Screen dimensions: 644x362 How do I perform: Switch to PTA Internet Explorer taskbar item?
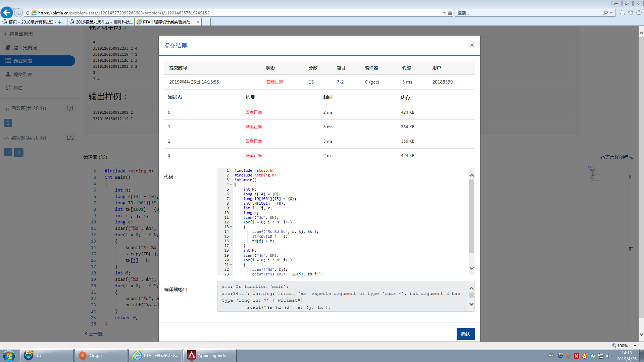(x=155, y=356)
